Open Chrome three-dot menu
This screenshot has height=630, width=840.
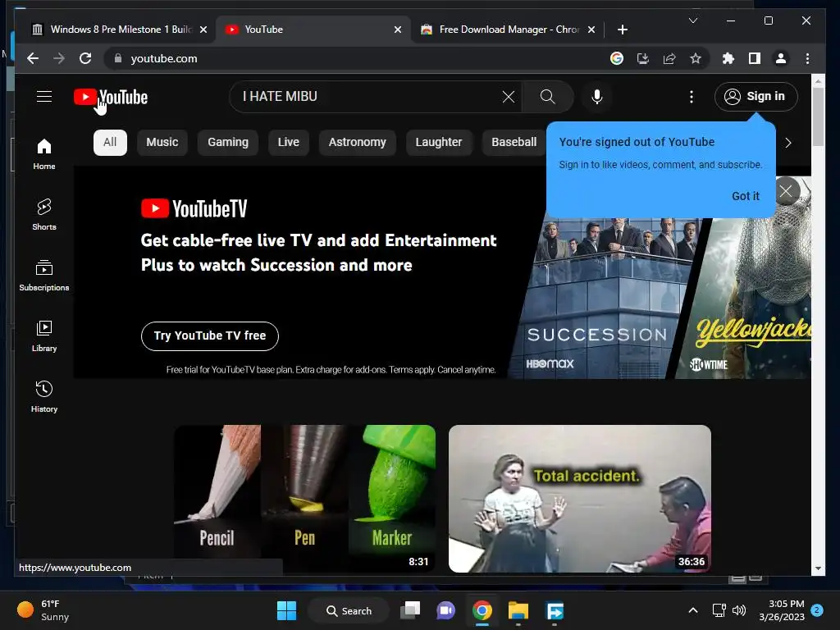tap(807, 58)
